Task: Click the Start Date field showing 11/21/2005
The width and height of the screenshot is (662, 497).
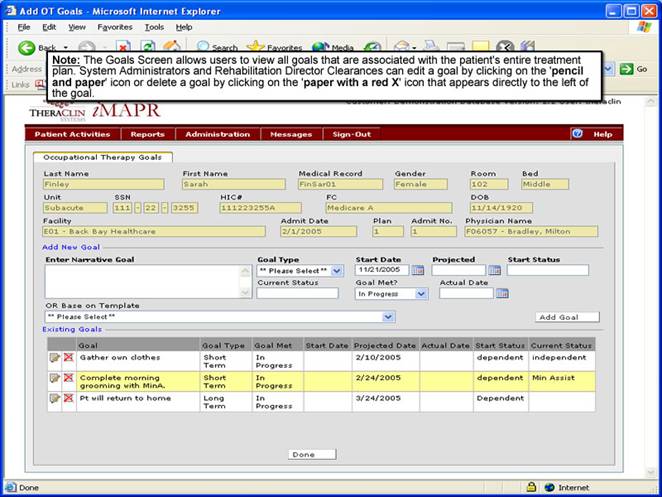Action: tap(382, 270)
